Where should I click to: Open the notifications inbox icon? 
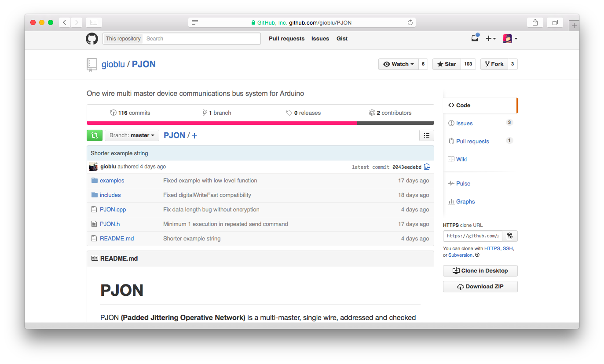click(475, 39)
